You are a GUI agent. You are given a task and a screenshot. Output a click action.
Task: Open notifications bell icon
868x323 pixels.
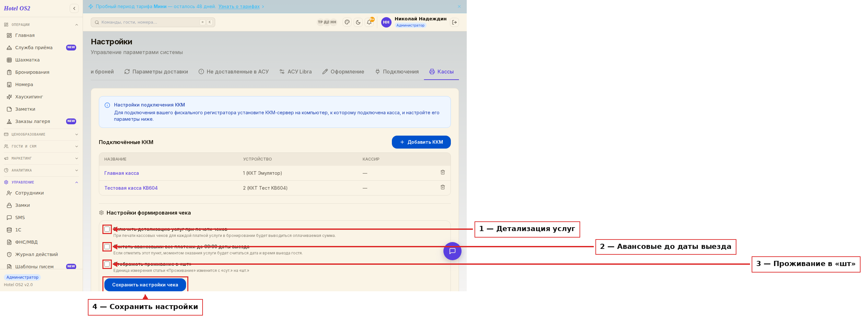tap(369, 22)
